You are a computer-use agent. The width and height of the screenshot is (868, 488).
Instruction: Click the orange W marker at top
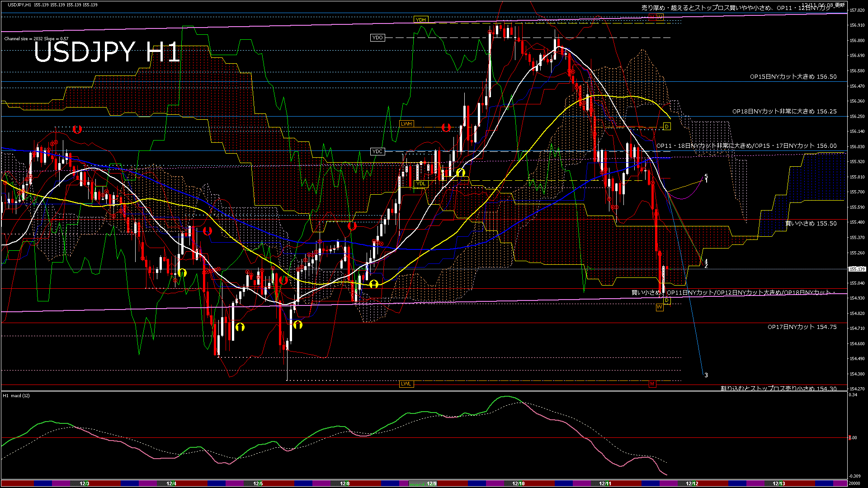click(660, 17)
